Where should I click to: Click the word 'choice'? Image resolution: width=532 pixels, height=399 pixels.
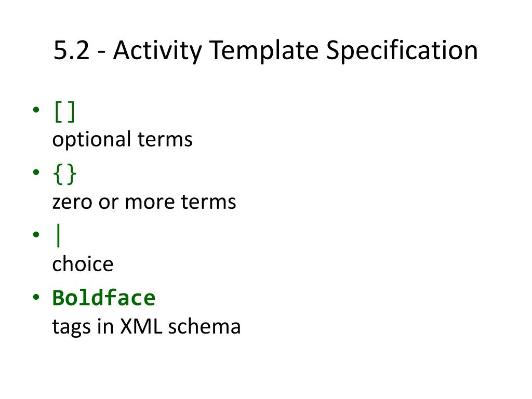point(83,264)
